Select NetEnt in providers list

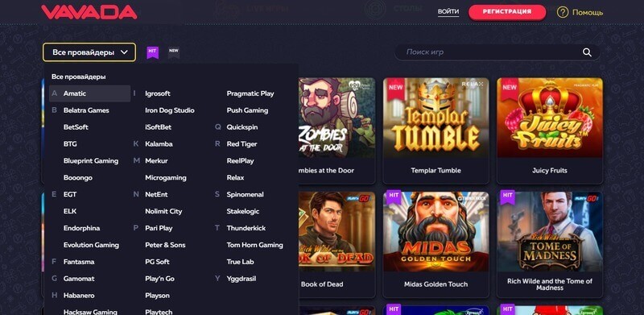coord(156,194)
